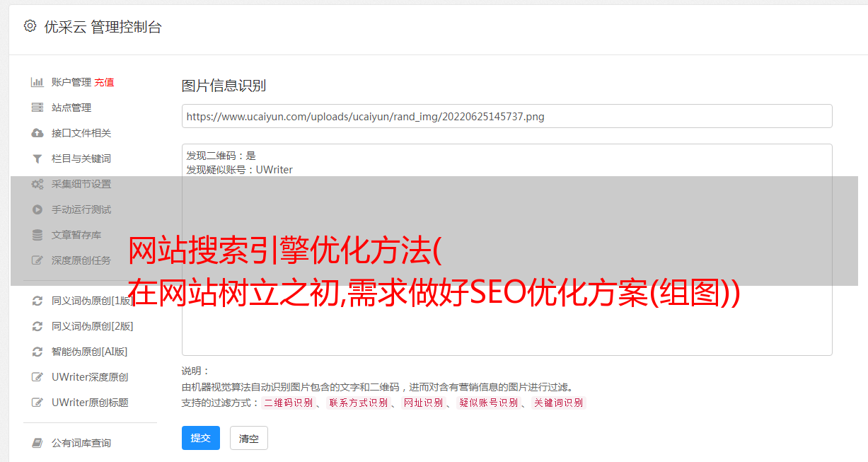Select 文章暂存库 in the sidebar
Screen dimensions: 868x462
point(76,235)
